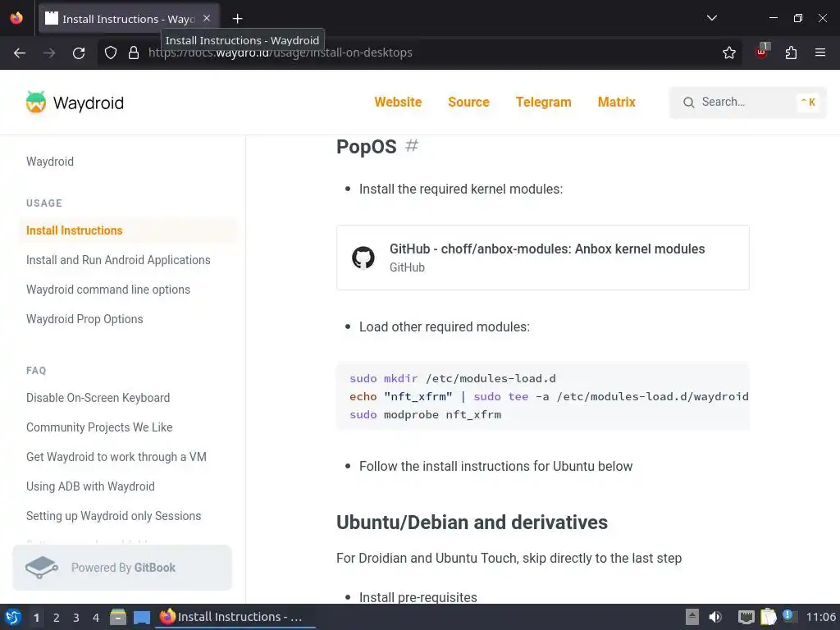The height and width of the screenshot is (630, 840).
Task: Select the Install Instructions taskbar window button
Action: click(235, 617)
